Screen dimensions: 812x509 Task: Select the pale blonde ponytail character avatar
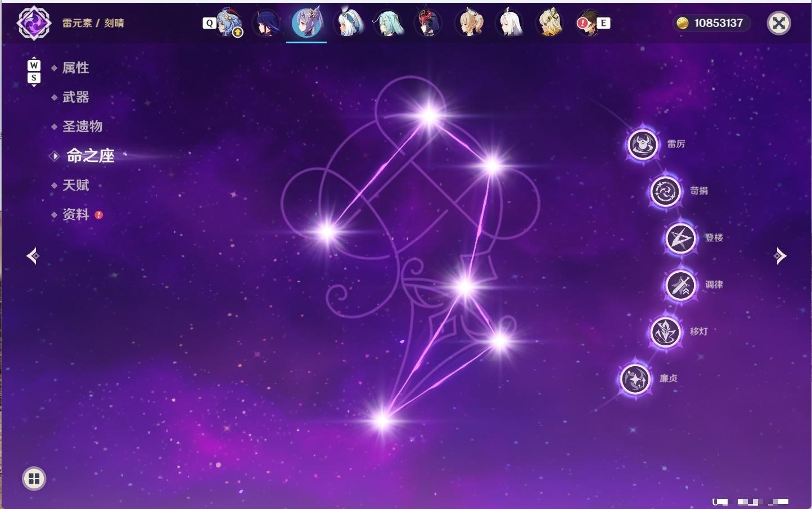click(x=469, y=23)
